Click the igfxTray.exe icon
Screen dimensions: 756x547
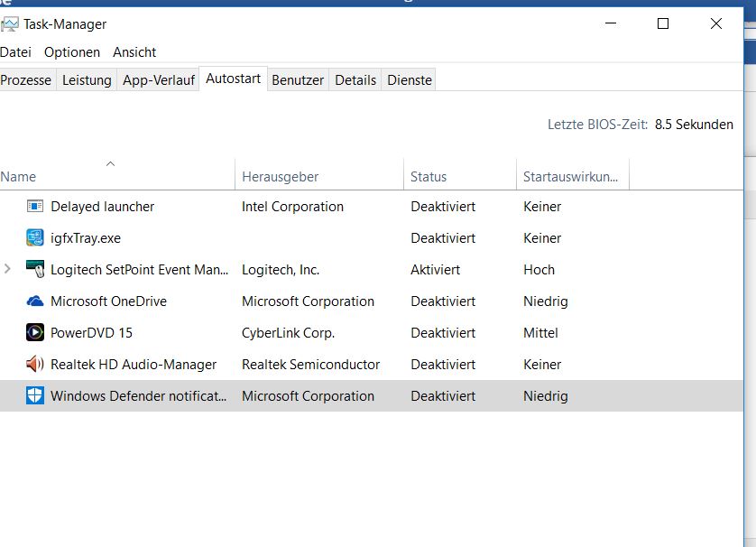click(35, 238)
